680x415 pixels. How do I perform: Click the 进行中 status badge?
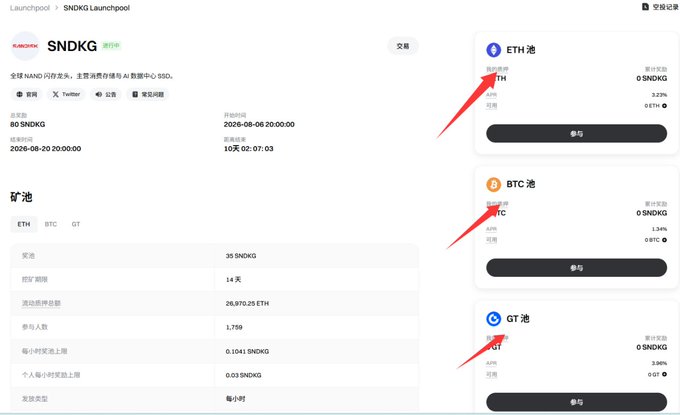[111, 46]
